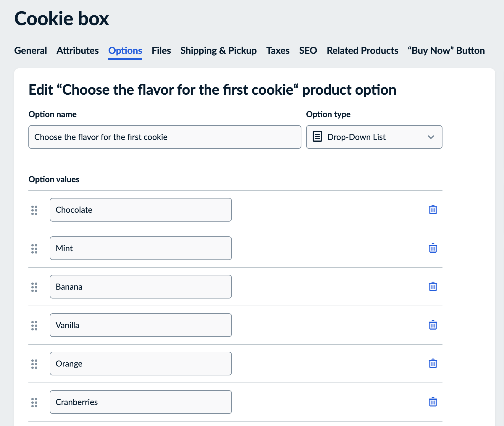The height and width of the screenshot is (426, 504).
Task: Open the Option type Drop-Down List selector
Action: tap(374, 137)
